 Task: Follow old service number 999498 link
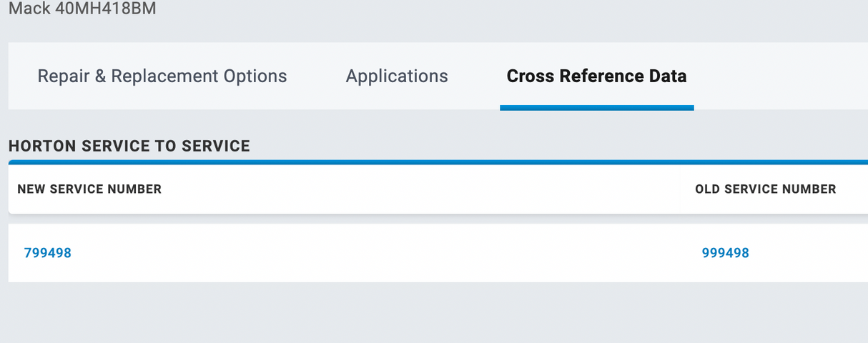click(725, 253)
